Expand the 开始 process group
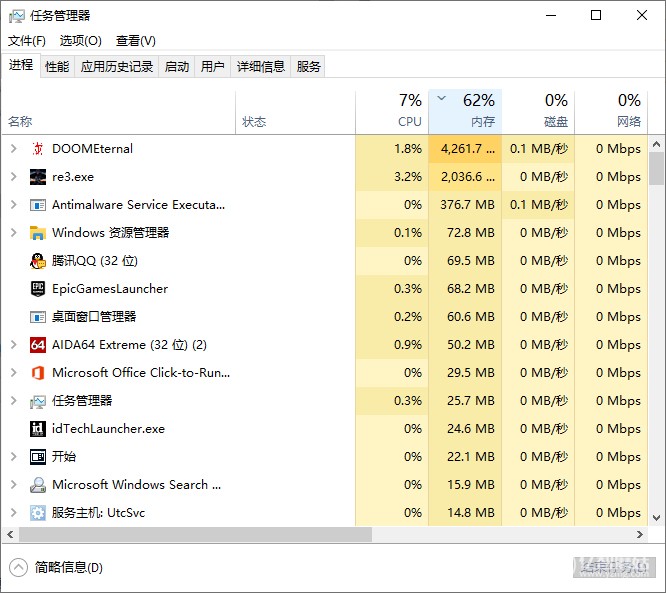The width and height of the screenshot is (666, 593). point(14,457)
